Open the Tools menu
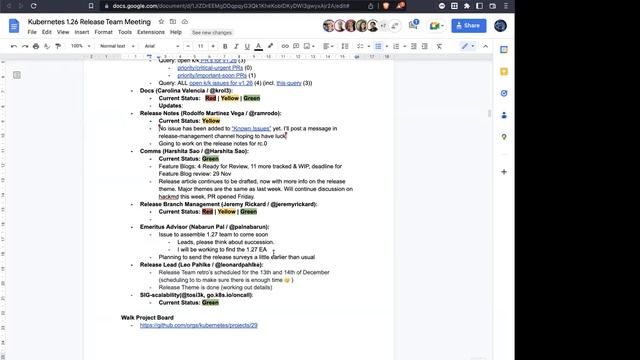This screenshot has width=640, height=360. pos(125,32)
